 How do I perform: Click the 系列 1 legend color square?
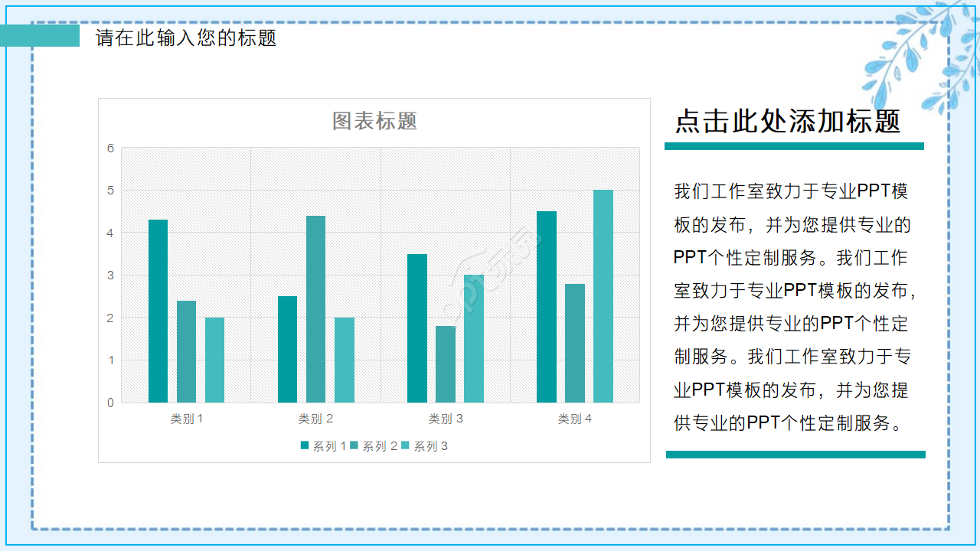coord(305,443)
